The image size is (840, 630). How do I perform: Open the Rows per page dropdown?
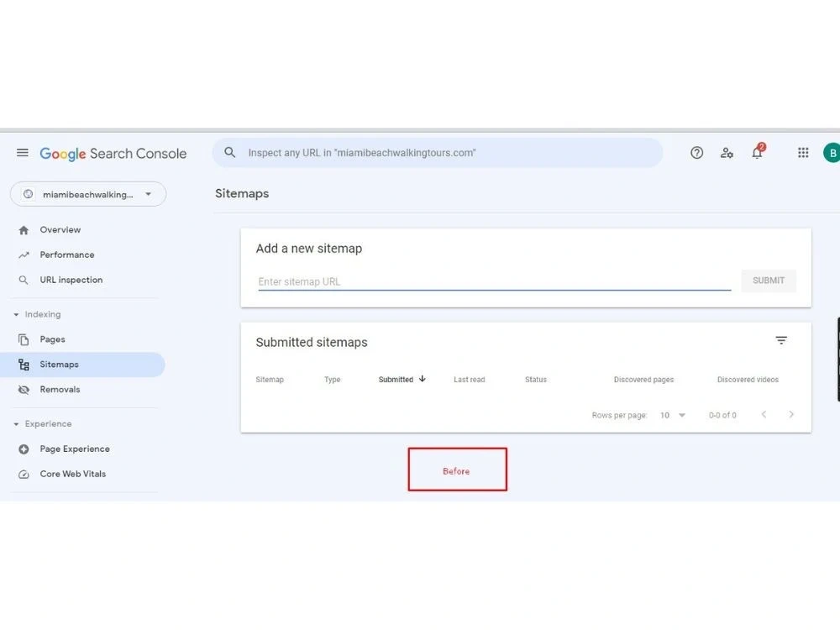point(673,415)
